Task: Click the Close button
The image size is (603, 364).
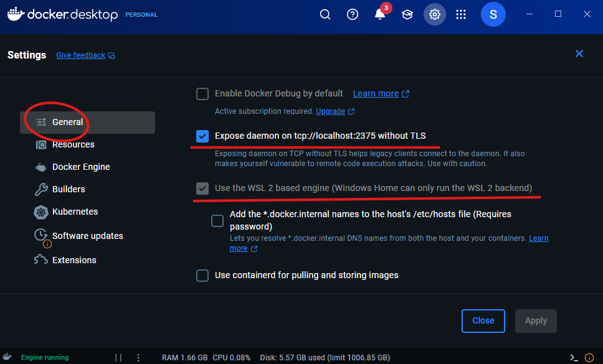Action: click(x=483, y=321)
